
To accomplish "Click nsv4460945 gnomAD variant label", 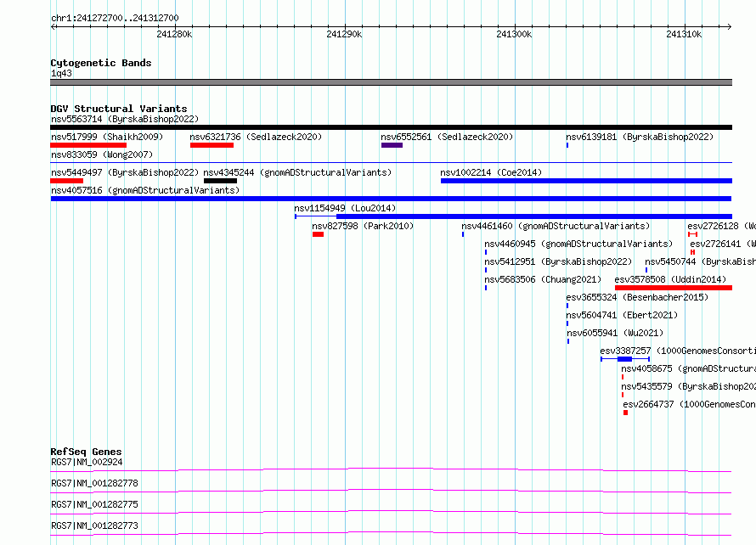I will click(578, 244).
